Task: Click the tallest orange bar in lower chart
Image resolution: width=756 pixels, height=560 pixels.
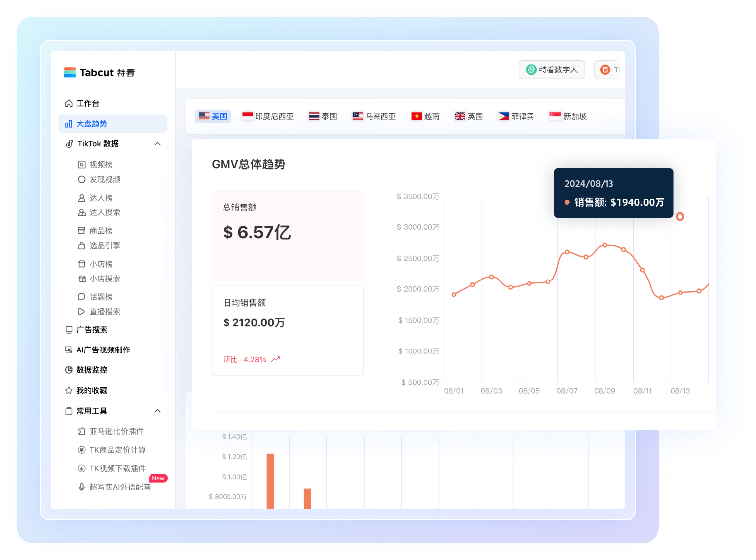Action: coord(270,481)
